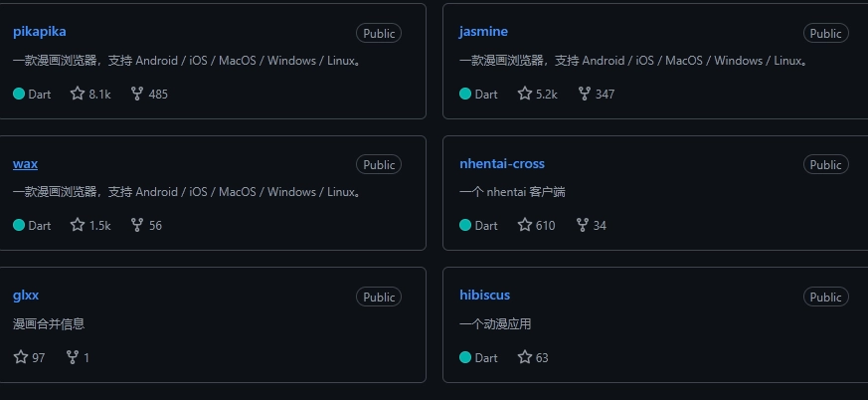
Task: Click the Public badge on the jasmine card
Action: coord(825,33)
